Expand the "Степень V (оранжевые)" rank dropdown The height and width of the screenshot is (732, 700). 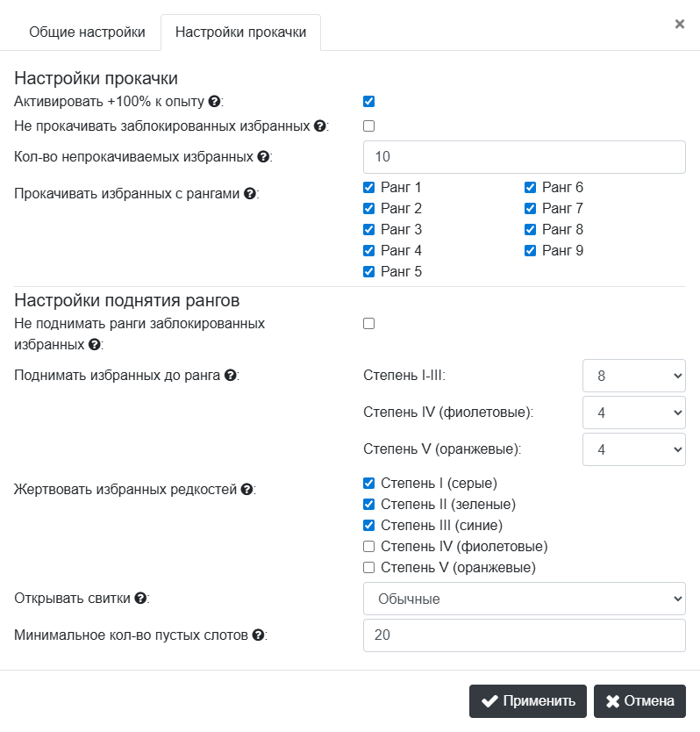click(633, 449)
